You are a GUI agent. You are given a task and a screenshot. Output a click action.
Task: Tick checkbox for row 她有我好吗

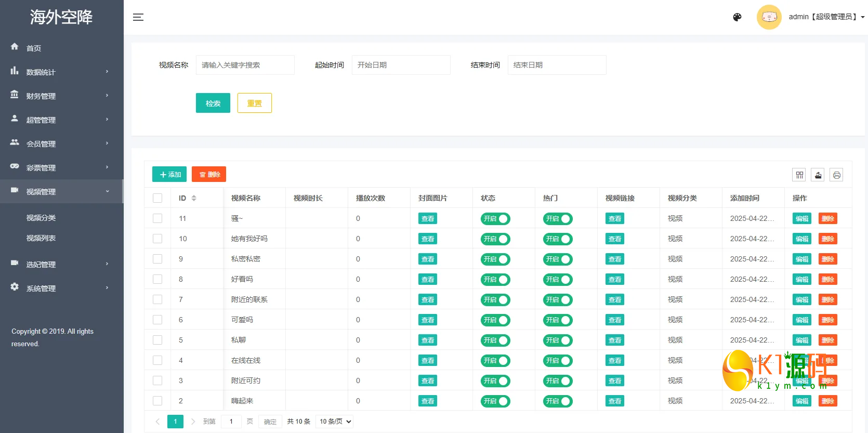(157, 239)
